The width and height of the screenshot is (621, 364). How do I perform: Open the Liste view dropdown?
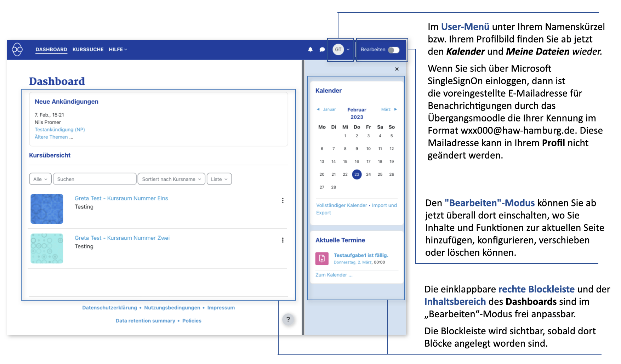219,179
